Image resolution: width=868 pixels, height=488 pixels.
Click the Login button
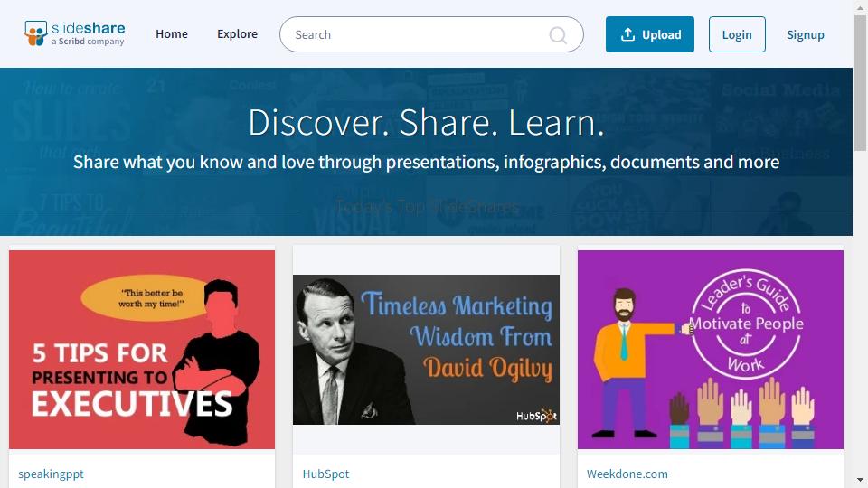(737, 34)
